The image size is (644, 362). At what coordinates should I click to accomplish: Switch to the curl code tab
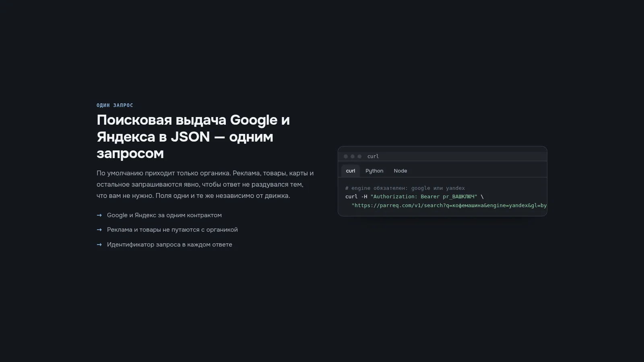(x=351, y=171)
